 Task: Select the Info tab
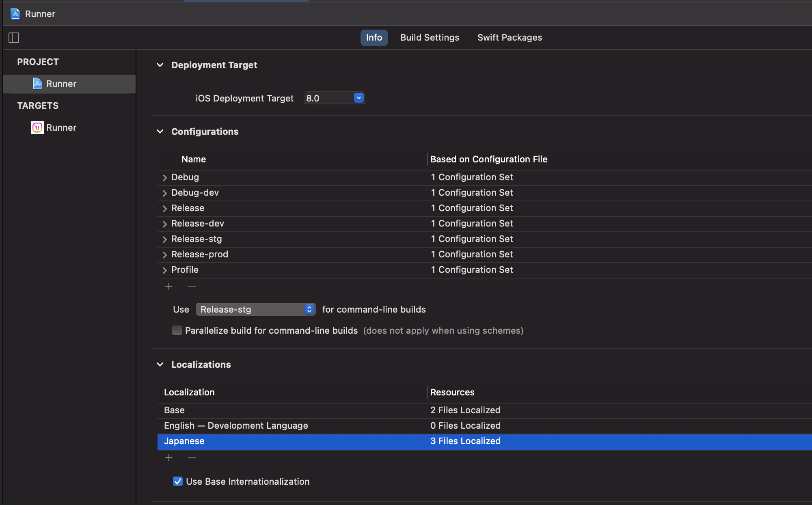pos(374,37)
